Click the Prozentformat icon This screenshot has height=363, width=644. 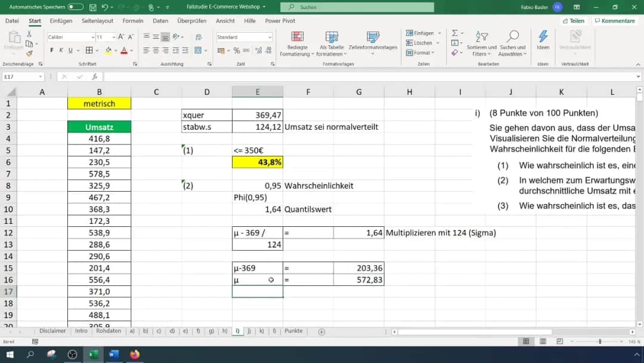pyautogui.click(x=236, y=51)
